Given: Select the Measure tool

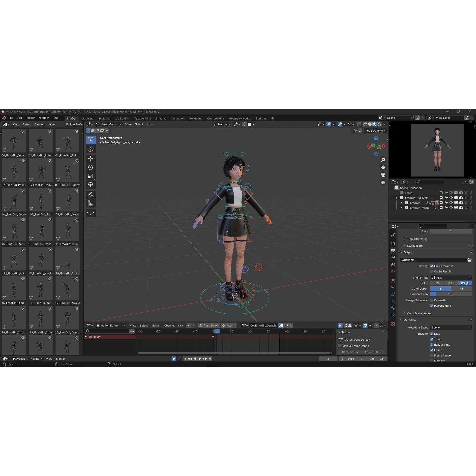Looking at the screenshot, I should [90, 203].
